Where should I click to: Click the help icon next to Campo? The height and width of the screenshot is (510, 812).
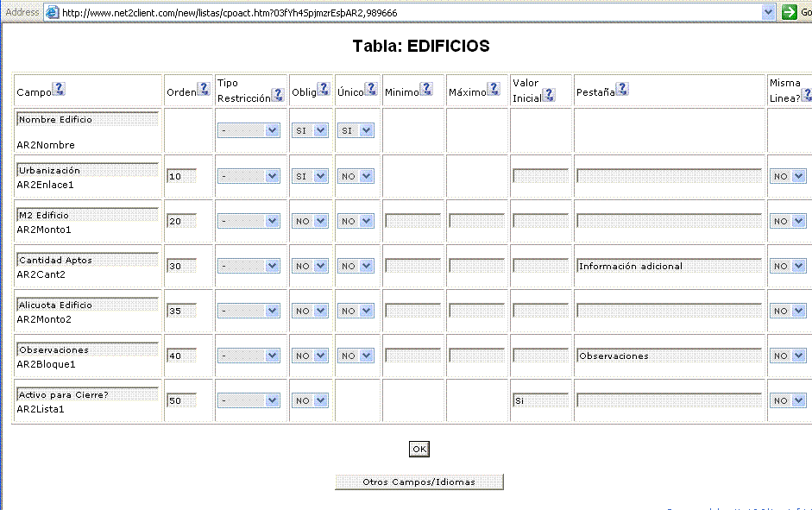pyautogui.click(x=59, y=89)
